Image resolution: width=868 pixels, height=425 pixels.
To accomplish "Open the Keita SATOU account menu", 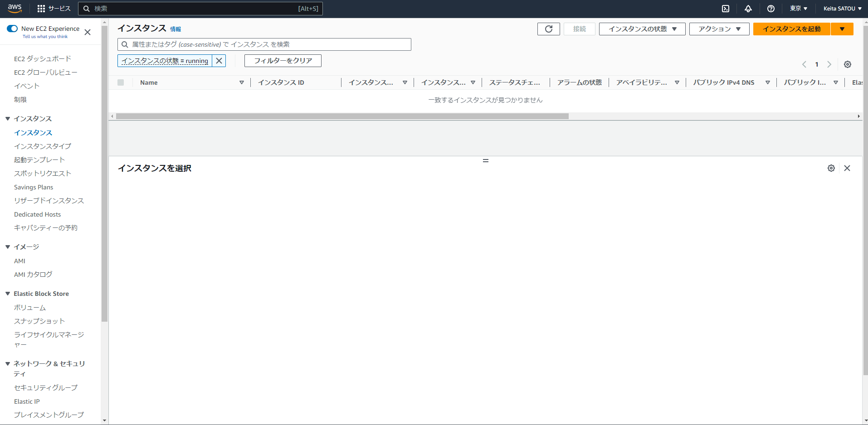I will click(843, 9).
